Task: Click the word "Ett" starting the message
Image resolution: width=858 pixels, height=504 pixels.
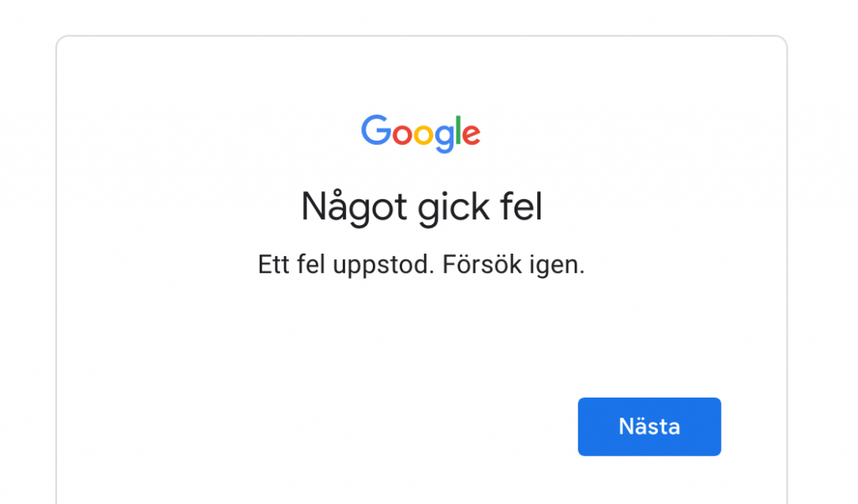Action: (x=272, y=265)
